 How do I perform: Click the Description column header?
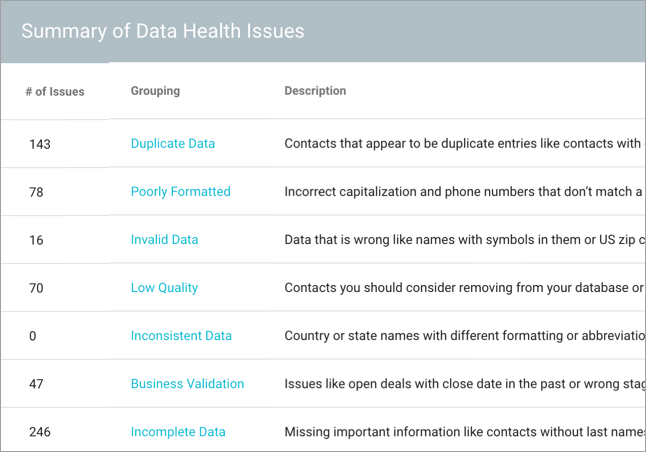[x=315, y=90]
